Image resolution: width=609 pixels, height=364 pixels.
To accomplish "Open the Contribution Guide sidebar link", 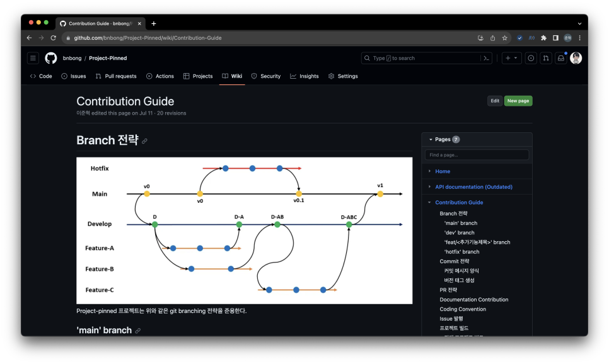I will point(459,202).
